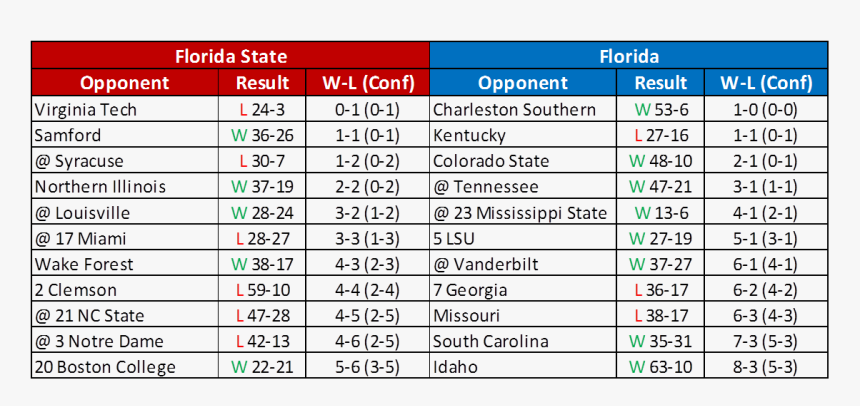Click the @ 23 Mississippi State cell
Image resolution: width=860 pixels, height=406 pixels.
pyautogui.click(x=523, y=212)
